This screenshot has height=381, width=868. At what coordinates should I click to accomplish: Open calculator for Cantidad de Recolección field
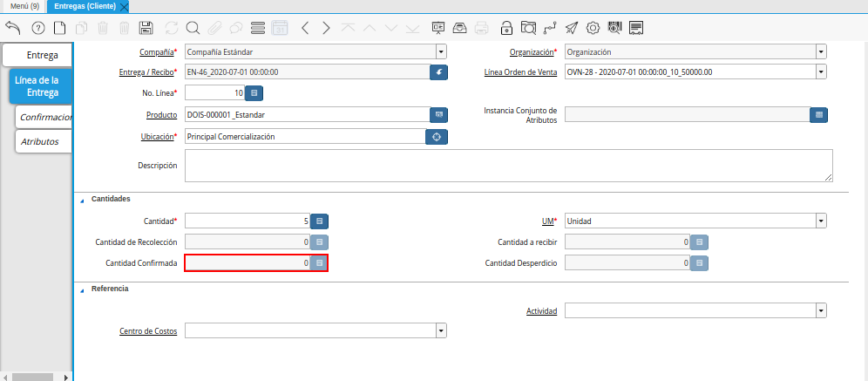point(320,242)
